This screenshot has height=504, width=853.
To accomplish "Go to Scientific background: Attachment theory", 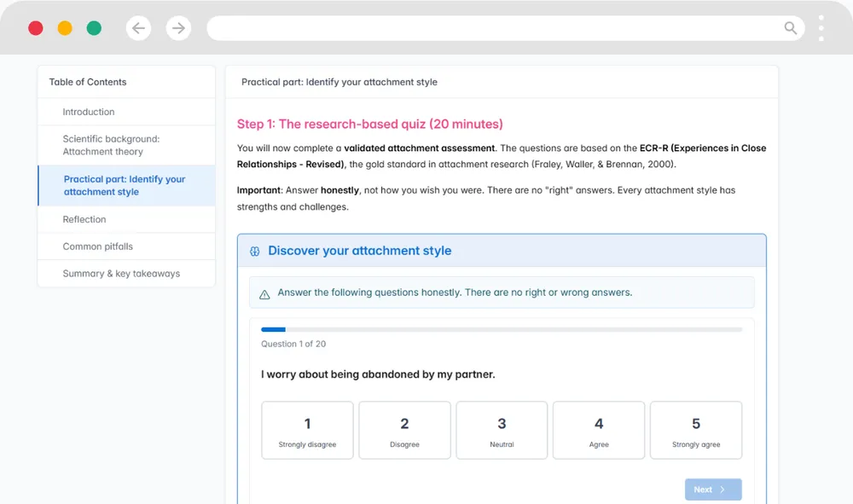I will (111, 145).
